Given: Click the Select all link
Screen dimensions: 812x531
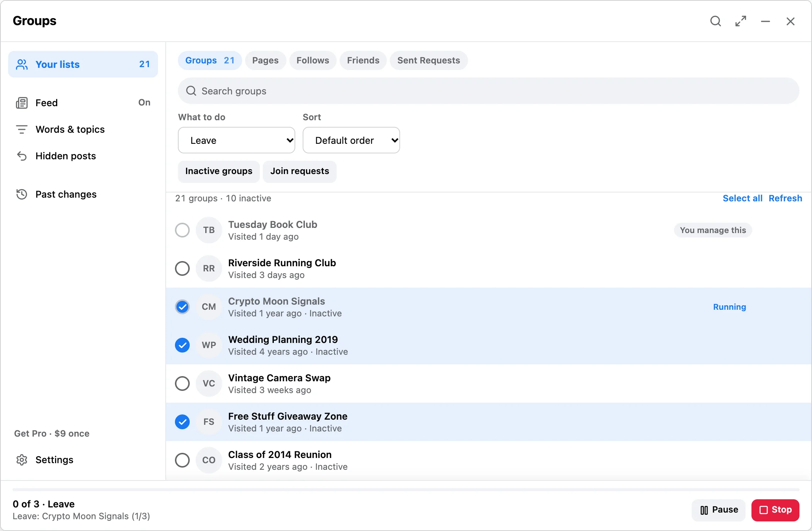Looking at the screenshot, I should (743, 198).
